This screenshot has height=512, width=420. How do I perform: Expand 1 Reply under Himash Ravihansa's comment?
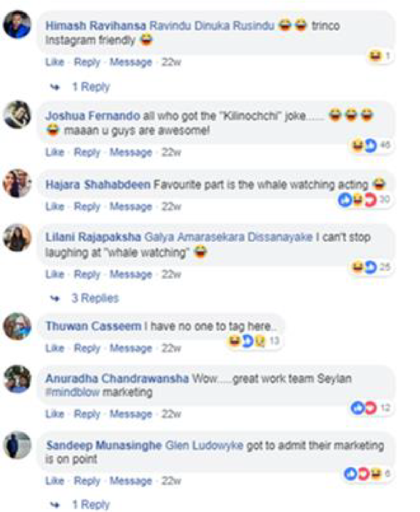click(91, 86)
